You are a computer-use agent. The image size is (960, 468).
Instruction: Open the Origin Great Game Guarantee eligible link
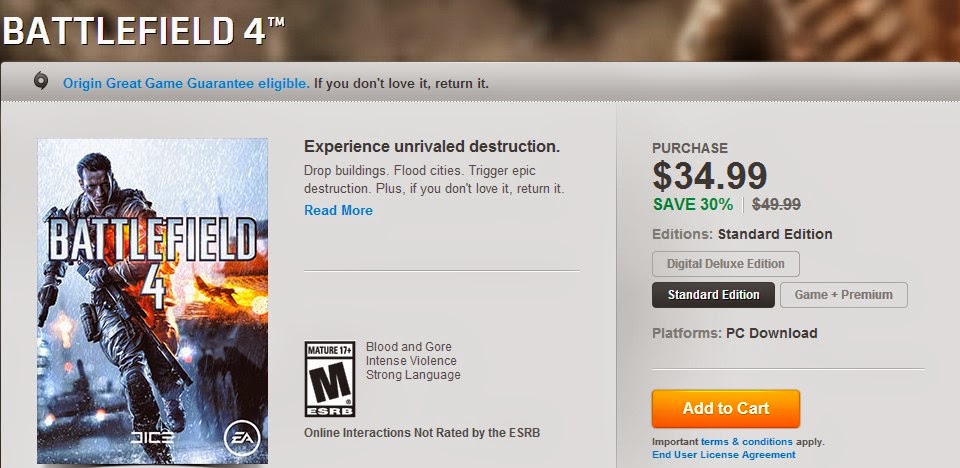coord(185,83)
